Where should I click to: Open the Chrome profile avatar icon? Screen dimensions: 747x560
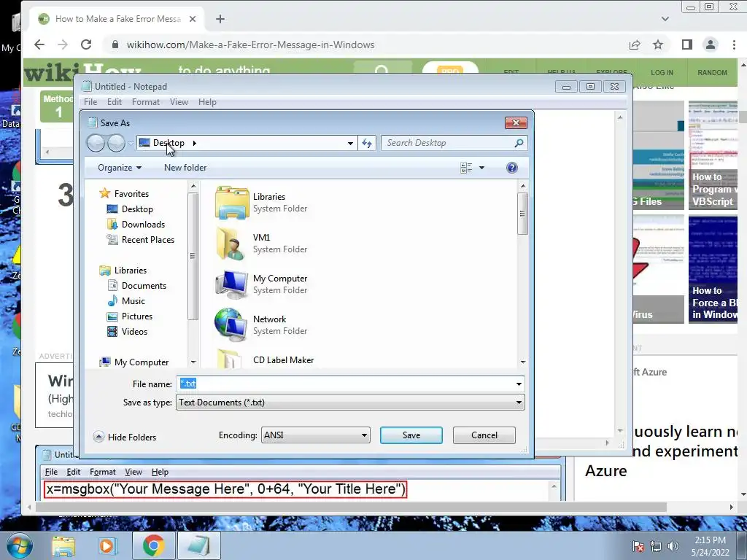tap(711, 44)
